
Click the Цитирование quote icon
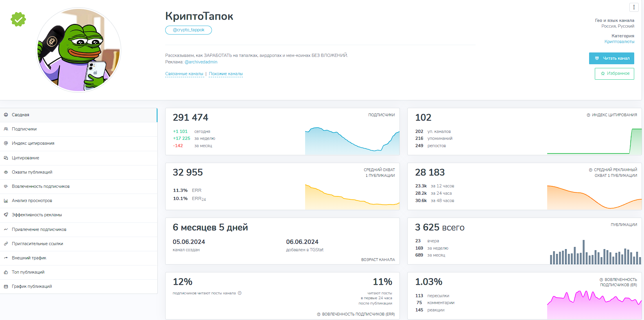[6, 158]
